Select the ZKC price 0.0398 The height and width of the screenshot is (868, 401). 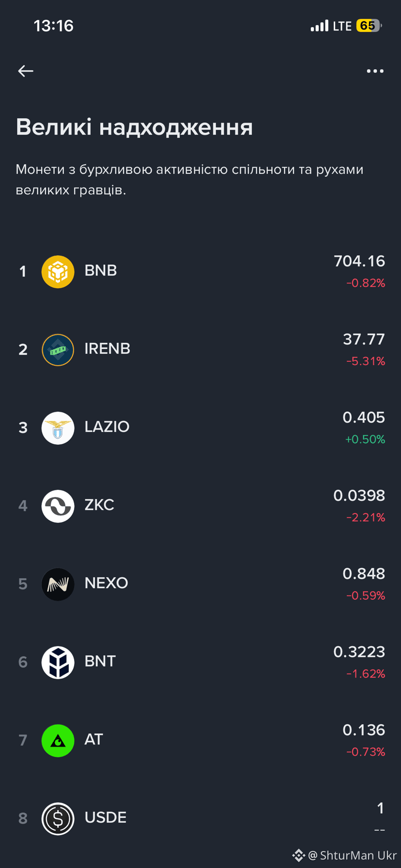point(359,496)
